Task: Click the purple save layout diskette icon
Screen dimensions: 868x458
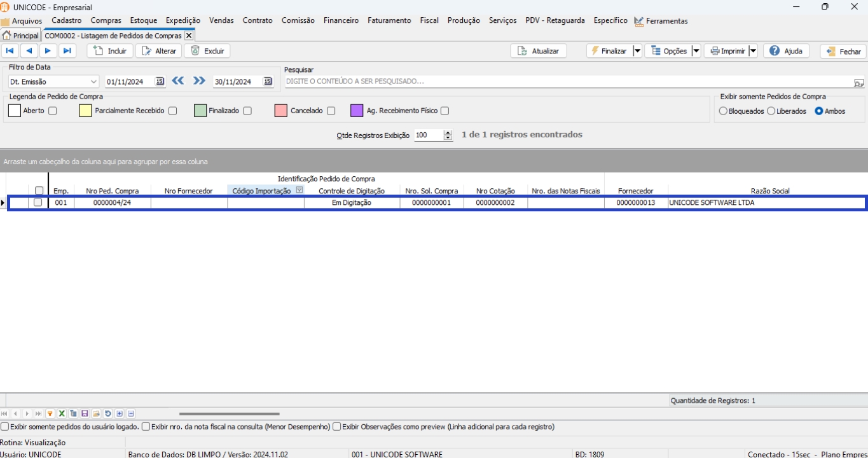Action: tap(85, 413)
